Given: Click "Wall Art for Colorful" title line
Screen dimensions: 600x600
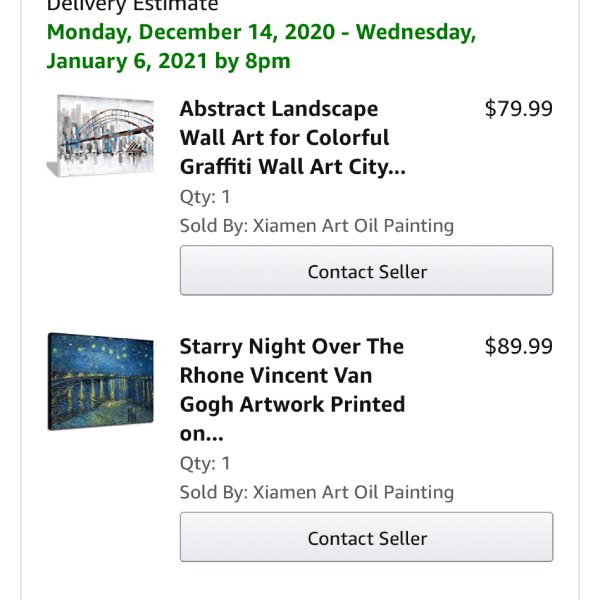Looking at the screenshot, I should 284,138.
